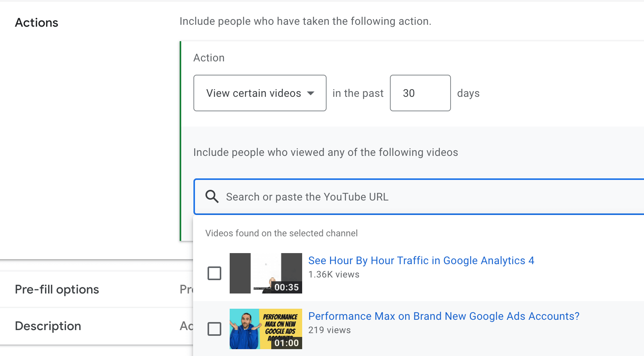This screenshot has height=356, width=644.
Task: Click the "Include people who viewed" videos label
Action: 325,152
